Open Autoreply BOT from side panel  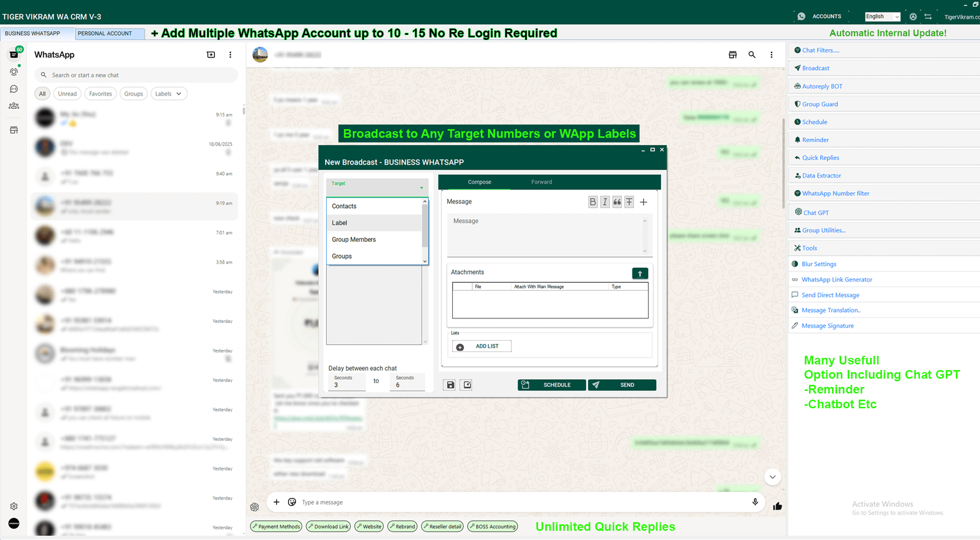885,86
